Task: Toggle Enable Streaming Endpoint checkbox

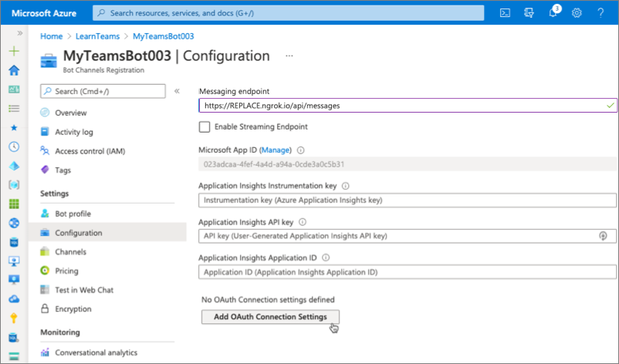Action: coord(205,127)
